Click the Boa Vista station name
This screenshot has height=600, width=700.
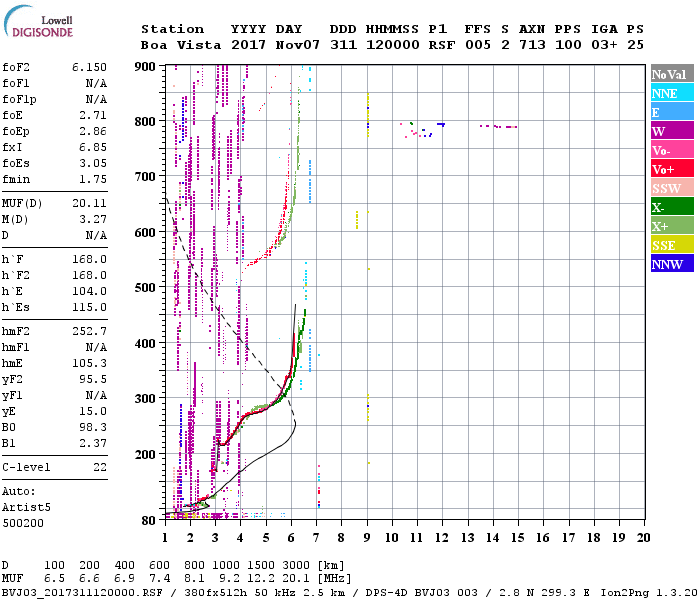pos(181,45)
